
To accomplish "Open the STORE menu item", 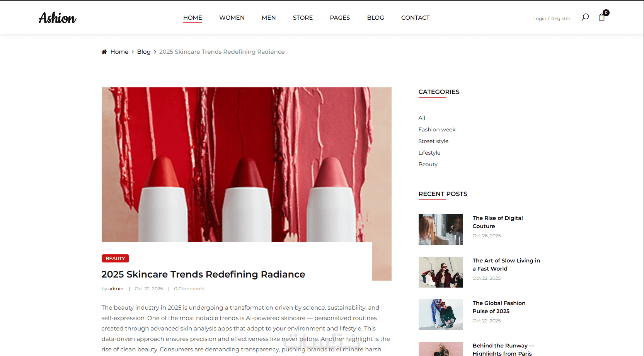I will 303,18.
